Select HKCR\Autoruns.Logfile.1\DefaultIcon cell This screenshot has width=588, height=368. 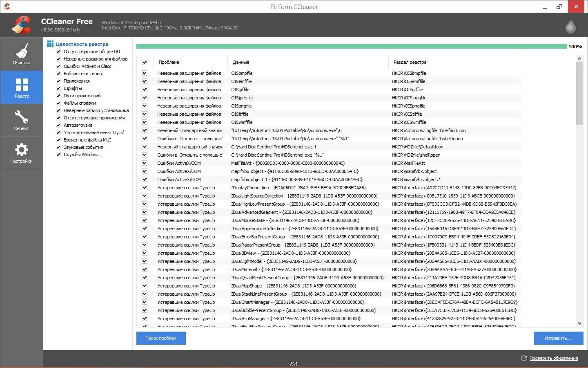point(429,130)
